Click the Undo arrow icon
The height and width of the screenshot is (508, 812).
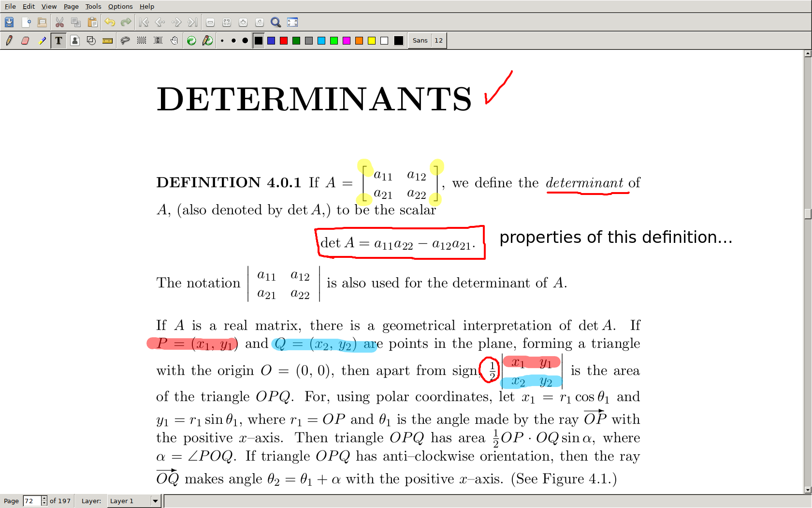[x=110, y=22]
